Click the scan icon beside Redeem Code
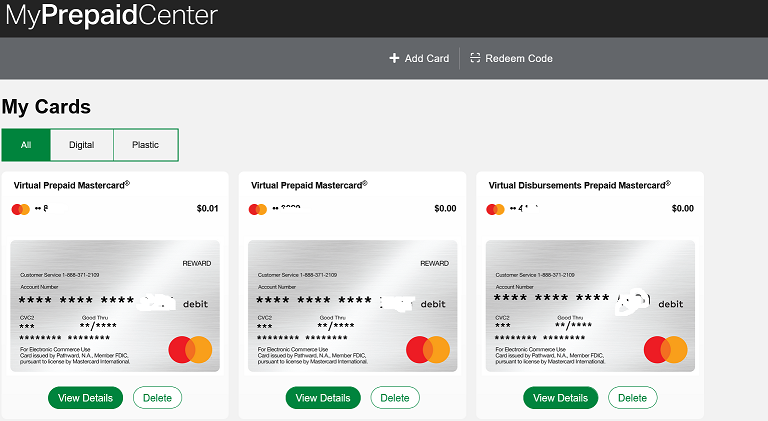768x421 pixels. [x=475, y=58]
